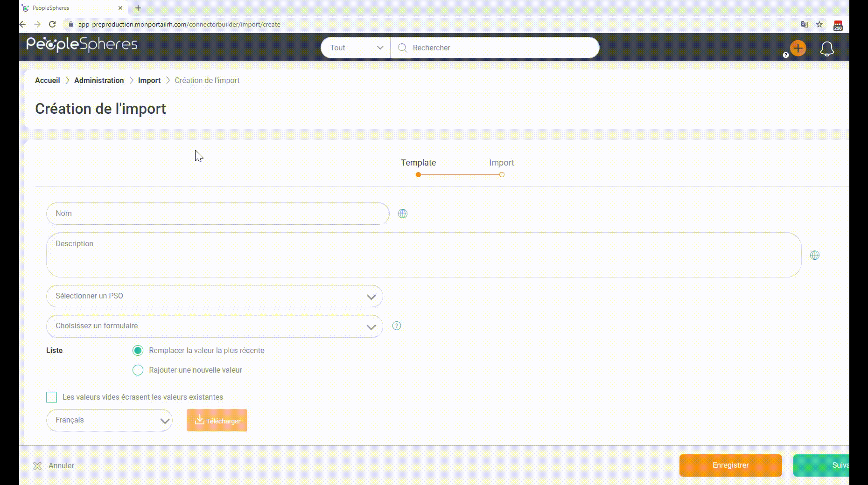The image size is (868, 485).
Task: Select 'Remplacer la valeur la plus récente' radio
Action: (x=138, y=350)
